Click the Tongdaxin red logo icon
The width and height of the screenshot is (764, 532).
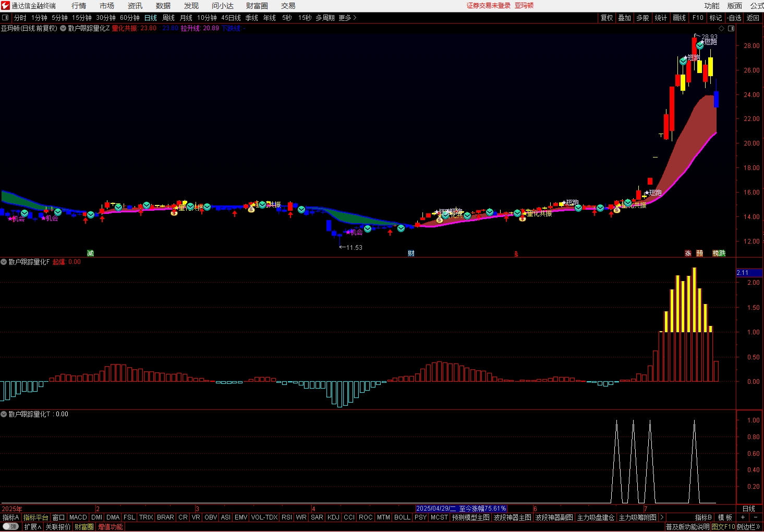pyautogui.click(x=5, y=6)
